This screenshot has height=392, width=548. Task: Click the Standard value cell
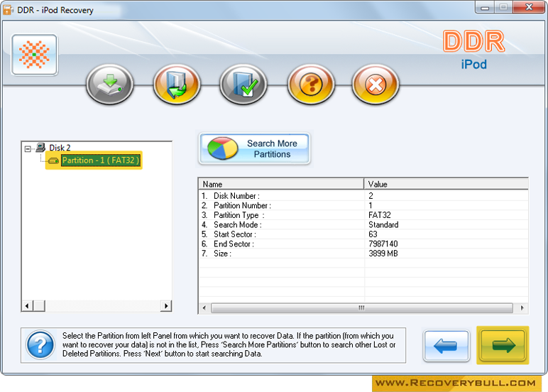pos(383,224)
